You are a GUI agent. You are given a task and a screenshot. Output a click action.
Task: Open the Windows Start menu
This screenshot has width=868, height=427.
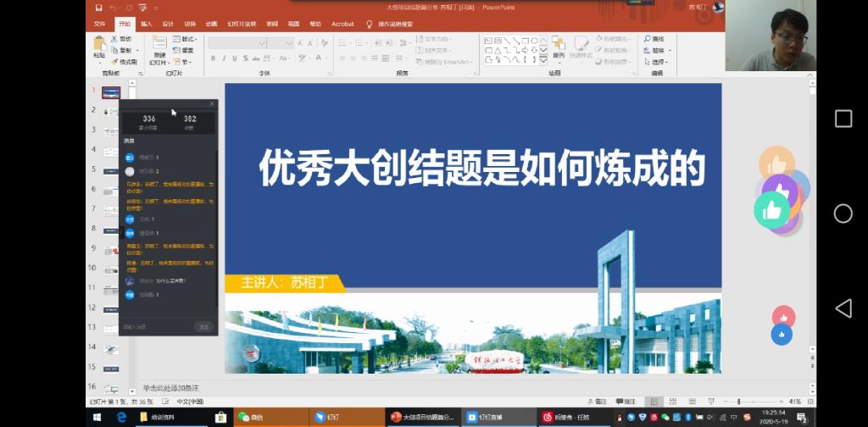coord(97,417)
